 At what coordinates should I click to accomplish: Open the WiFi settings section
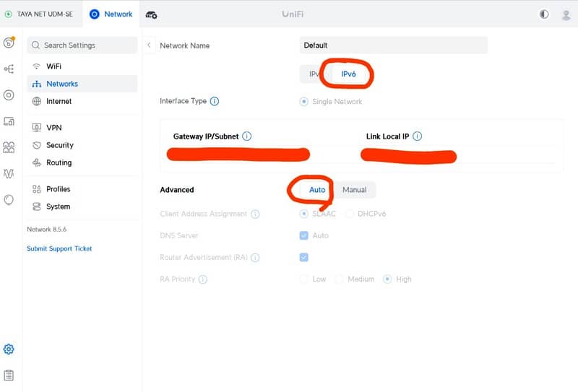(x=53, y=66)
